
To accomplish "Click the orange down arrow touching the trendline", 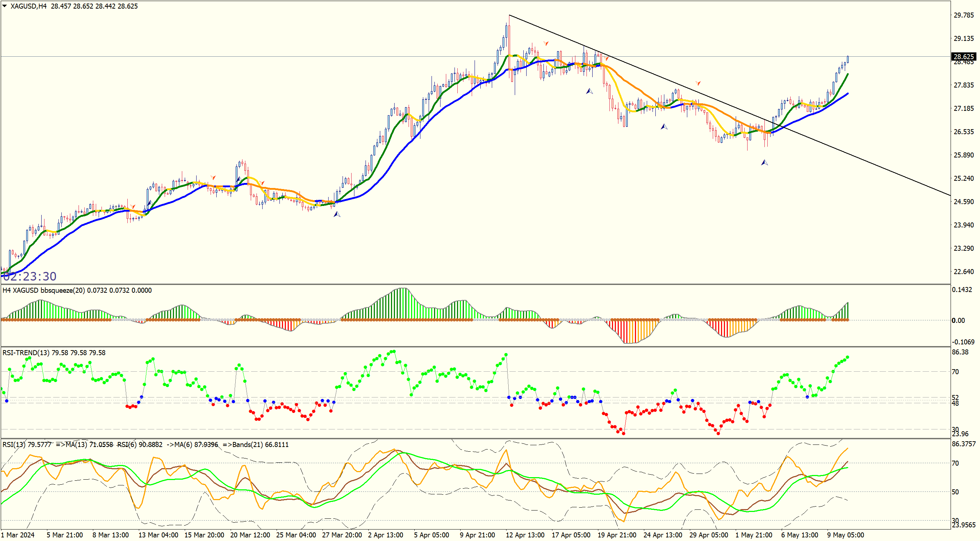I will click(607, 58).
